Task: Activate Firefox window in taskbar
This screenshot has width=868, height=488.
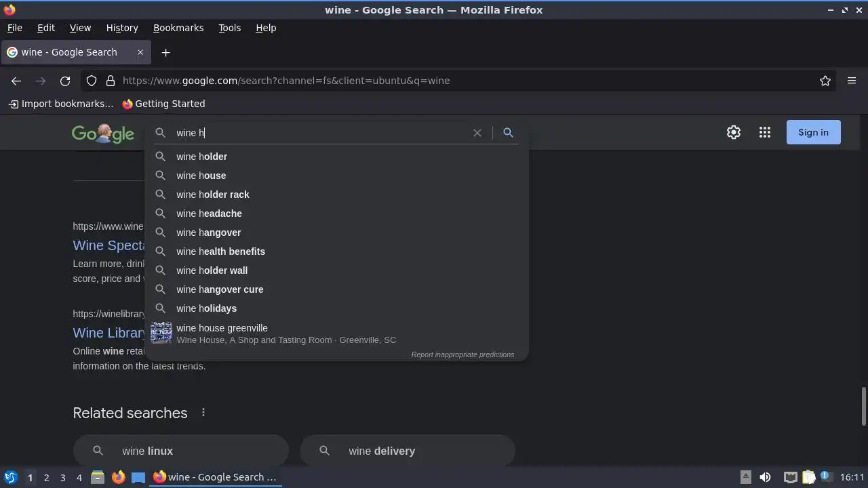Action: [x=216, y=477]
